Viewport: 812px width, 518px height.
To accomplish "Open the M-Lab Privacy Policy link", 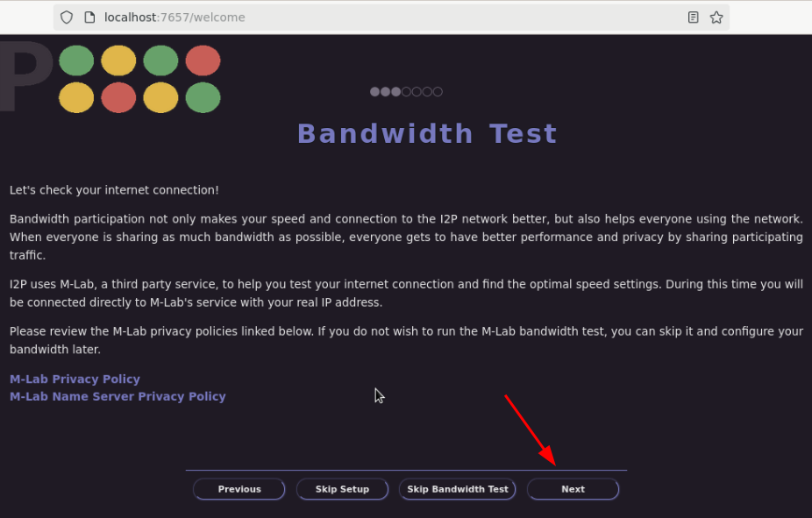I will click(x=75, y=379).
